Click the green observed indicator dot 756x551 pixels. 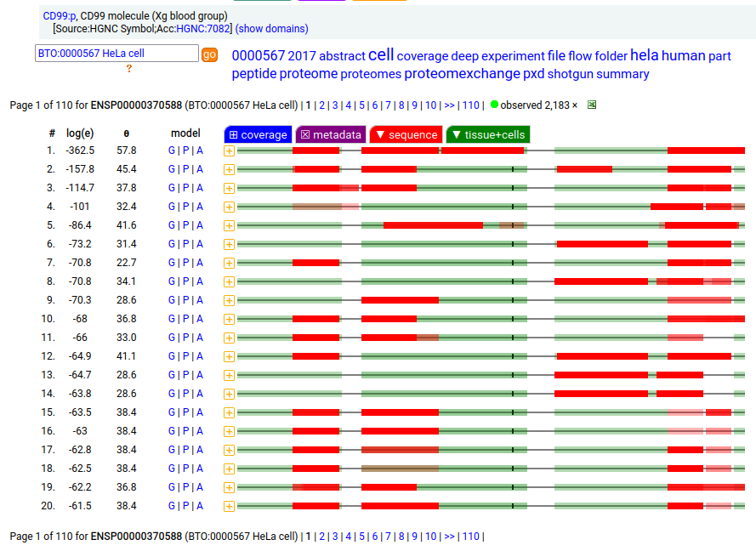point(494,104)
